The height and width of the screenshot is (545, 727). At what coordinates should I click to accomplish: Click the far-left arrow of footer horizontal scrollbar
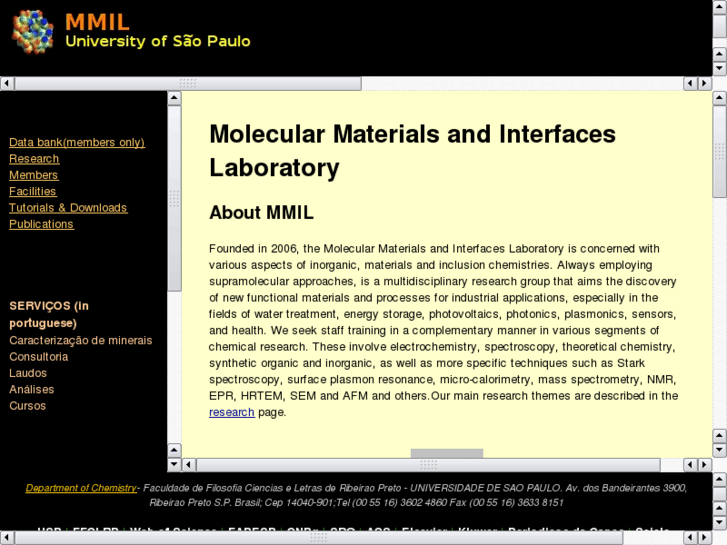7,538
